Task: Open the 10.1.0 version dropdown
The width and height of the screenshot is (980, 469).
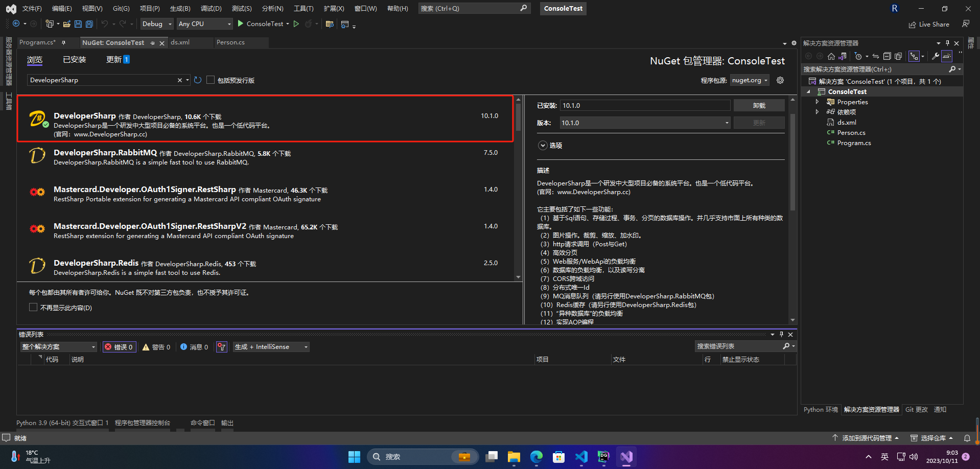Action: pos(645,123)
